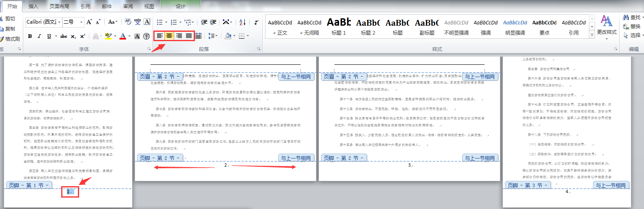
Task: Open 审阅 tab
Action: [x=128, y=6]
